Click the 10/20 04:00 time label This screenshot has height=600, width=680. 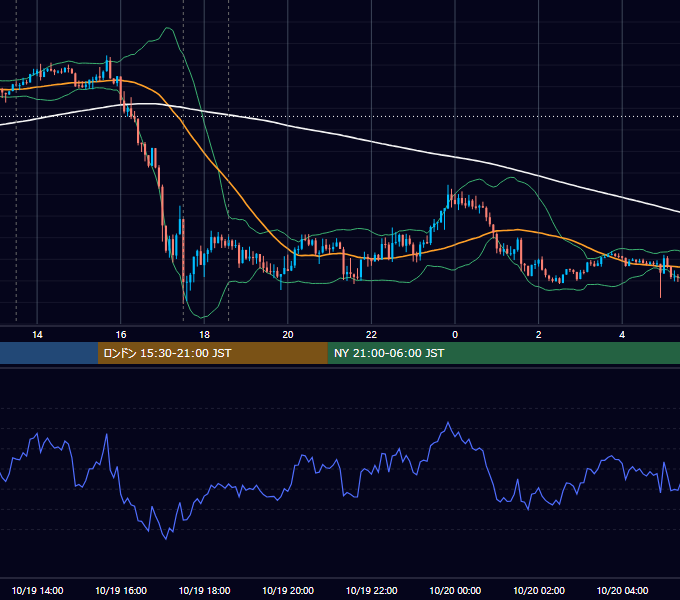coord(622,590)
